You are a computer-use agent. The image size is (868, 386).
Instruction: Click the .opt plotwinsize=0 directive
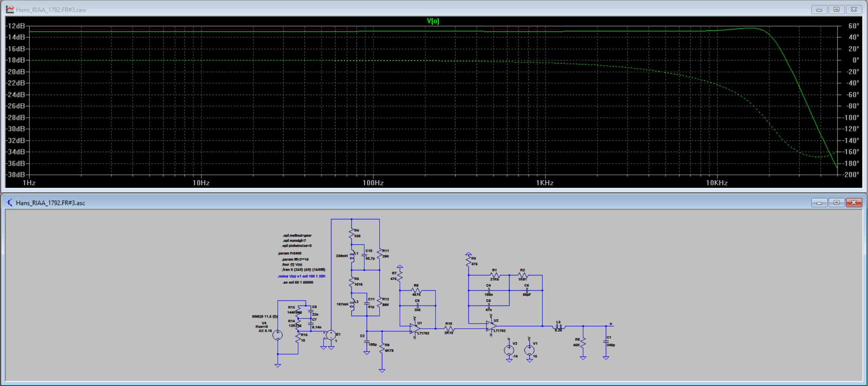(296, 245)
